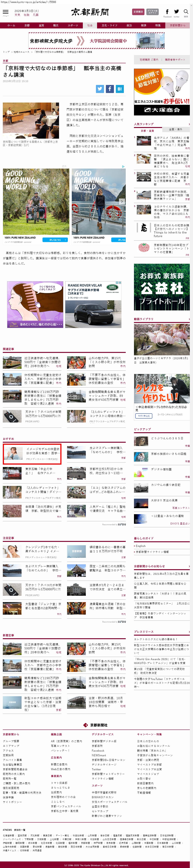The height and width of the screenshot is (868, 193).
Task: Click the デジタル版ログイン button
Action: (x=153, y=12)
